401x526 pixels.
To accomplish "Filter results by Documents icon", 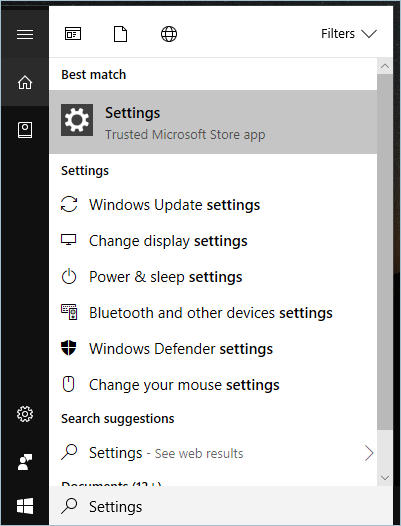I will pos(120,34).
